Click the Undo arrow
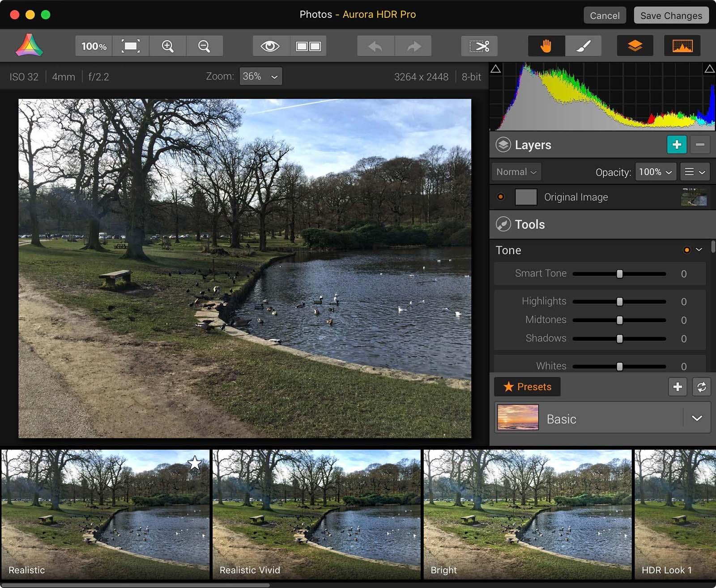The image size is (716, 588). pyautogui.click(x=375, y=46)
